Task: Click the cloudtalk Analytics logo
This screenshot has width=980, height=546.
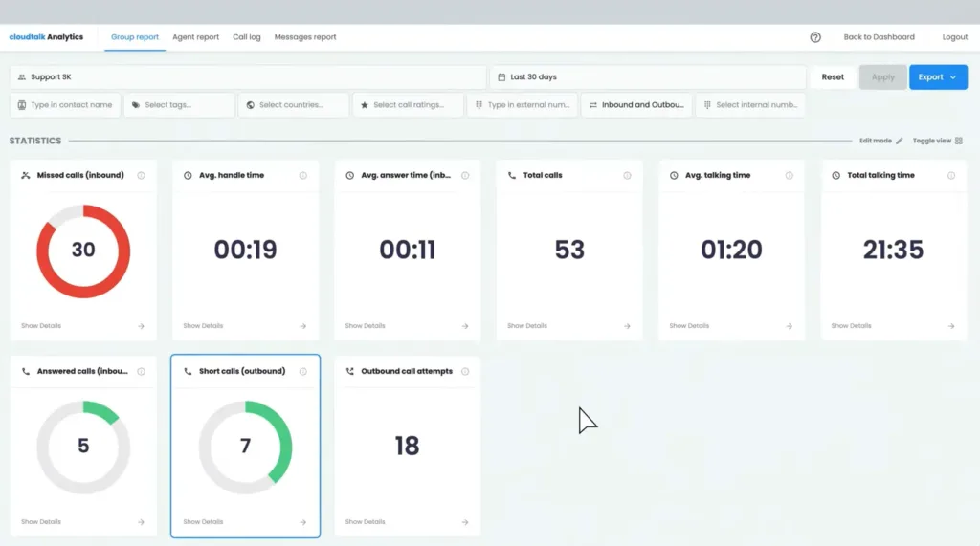Action: click(x=46, y=37)
